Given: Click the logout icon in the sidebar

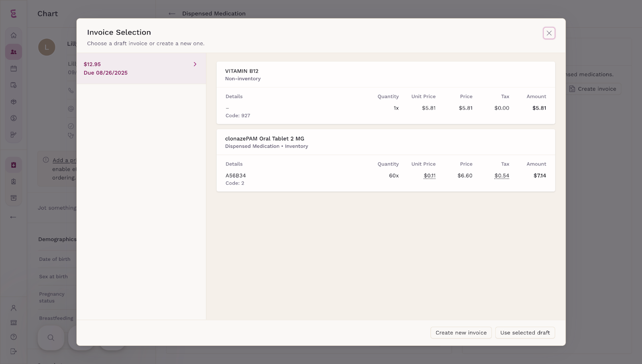Looking at the screenshot, I should [x=14, y=352].
